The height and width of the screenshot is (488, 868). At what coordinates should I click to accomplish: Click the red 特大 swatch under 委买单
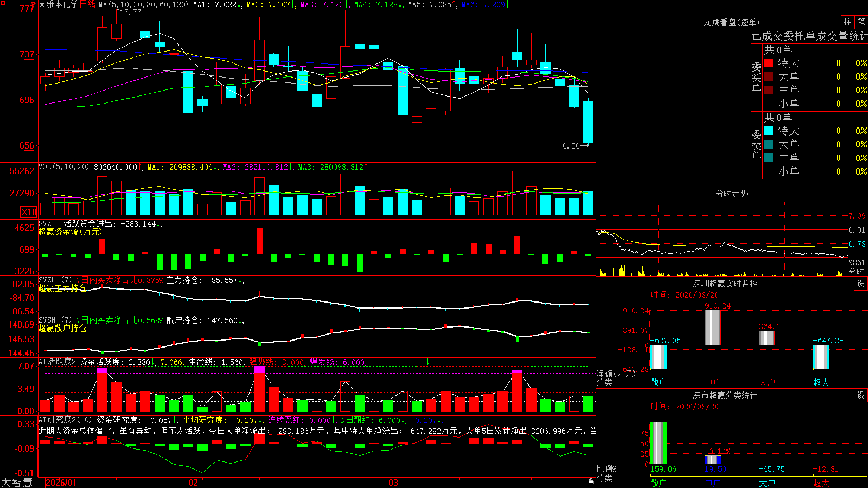click(768, 63)
